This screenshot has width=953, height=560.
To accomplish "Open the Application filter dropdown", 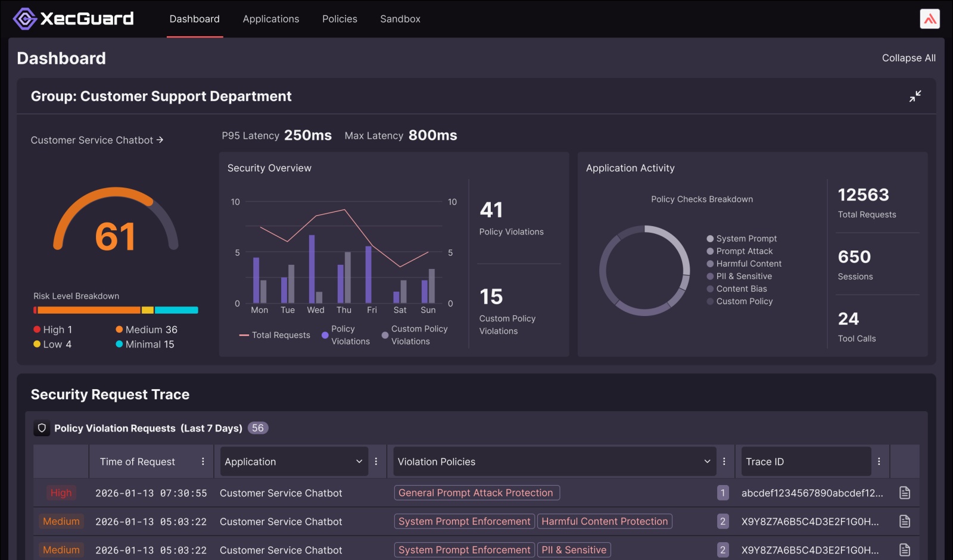I will pyautogui.click(x=293, y=461).
